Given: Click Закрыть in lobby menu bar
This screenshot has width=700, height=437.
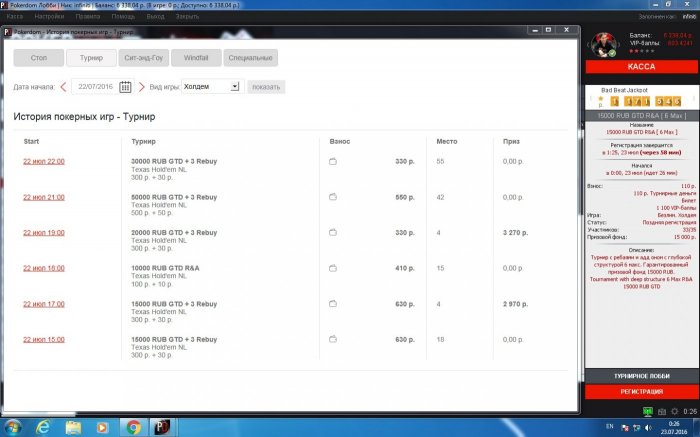Looking at the screenshot, I should pyautogui.click(x=187, y=17).
